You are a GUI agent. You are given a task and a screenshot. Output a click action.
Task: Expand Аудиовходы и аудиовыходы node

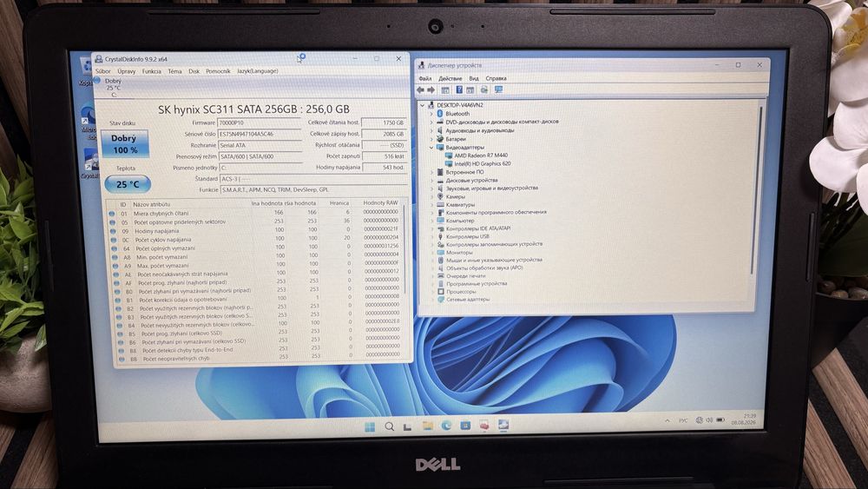[x=431, y=130]
